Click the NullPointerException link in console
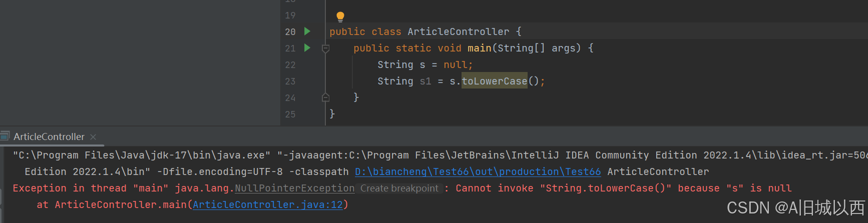The width and height of the screenshot is (868, 223). [x=294, y=188]
